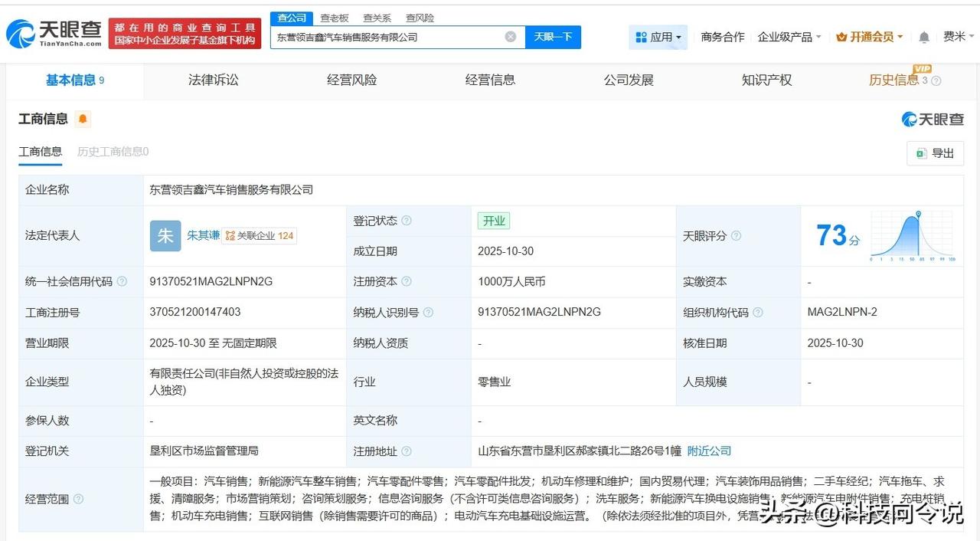This screenshot has height=541, width=980.
Task: Click the bell icon beside 工商信息 heading
Action: point(84,120)
